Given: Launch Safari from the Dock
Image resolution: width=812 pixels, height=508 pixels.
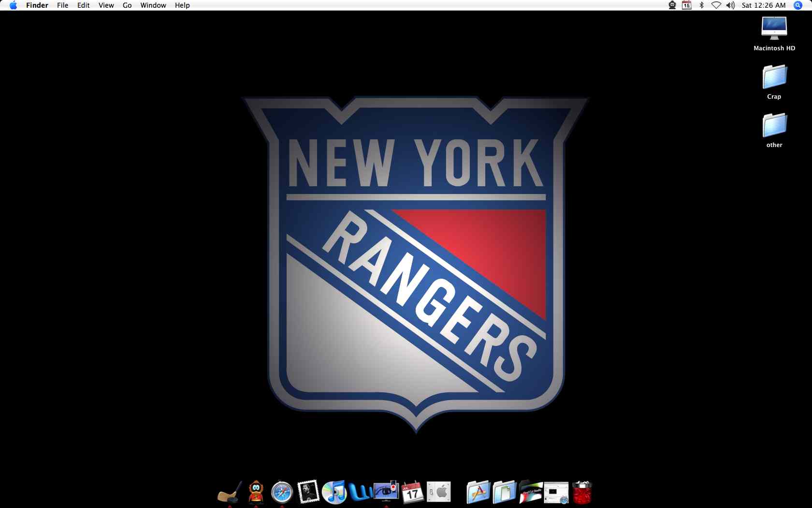Looking at the screenshot, I should [282, 493].
